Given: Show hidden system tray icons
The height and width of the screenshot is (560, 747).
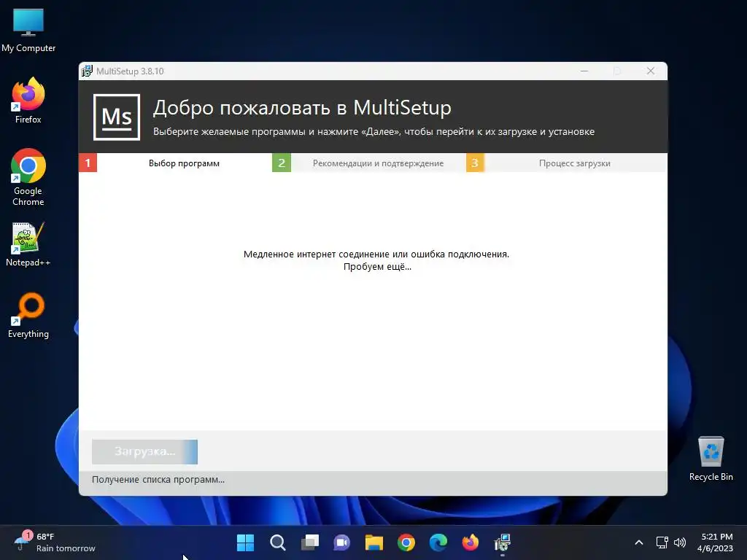Looking at the screenshot, I should 639,542.
